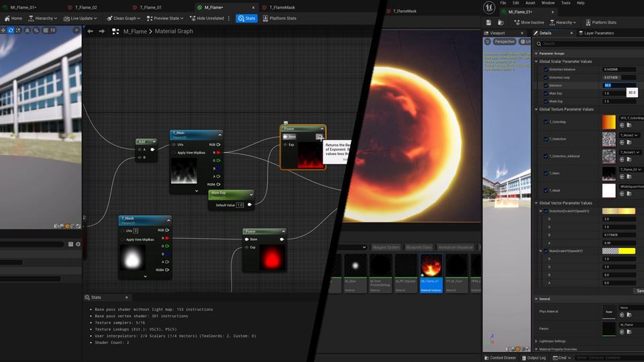Click the Save icon in MI_Flame toolbar
Viewport: 644px width, 362px height.
tap(488, 22)
